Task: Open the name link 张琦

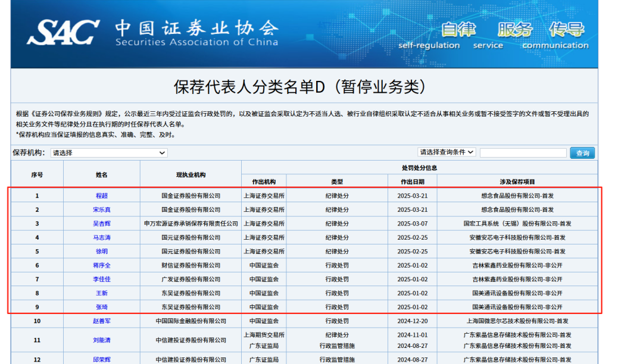Action: 102,307
